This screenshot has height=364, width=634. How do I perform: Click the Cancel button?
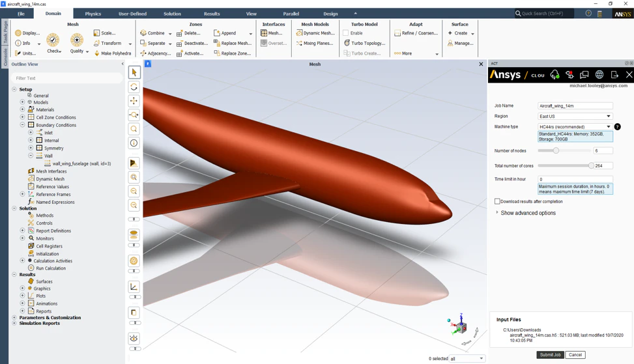[575, 355]
